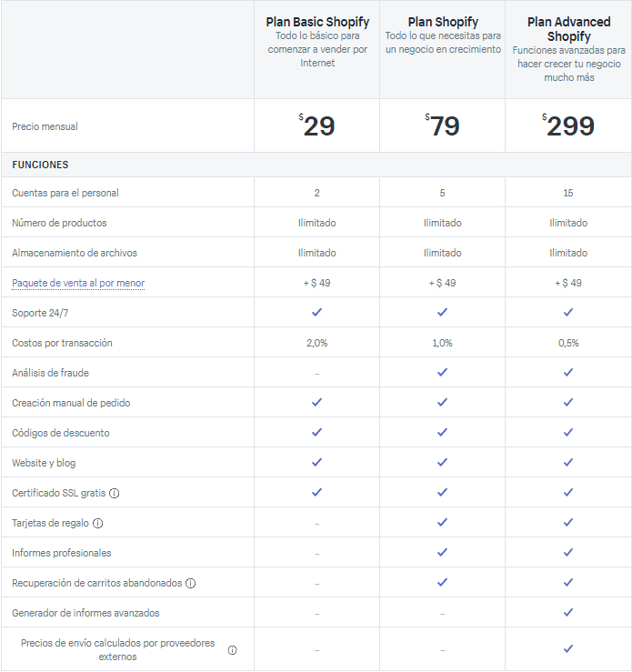Screen dimensions: 632x672
Task: Click Website y blog label
Action: (x=44, y=463)
